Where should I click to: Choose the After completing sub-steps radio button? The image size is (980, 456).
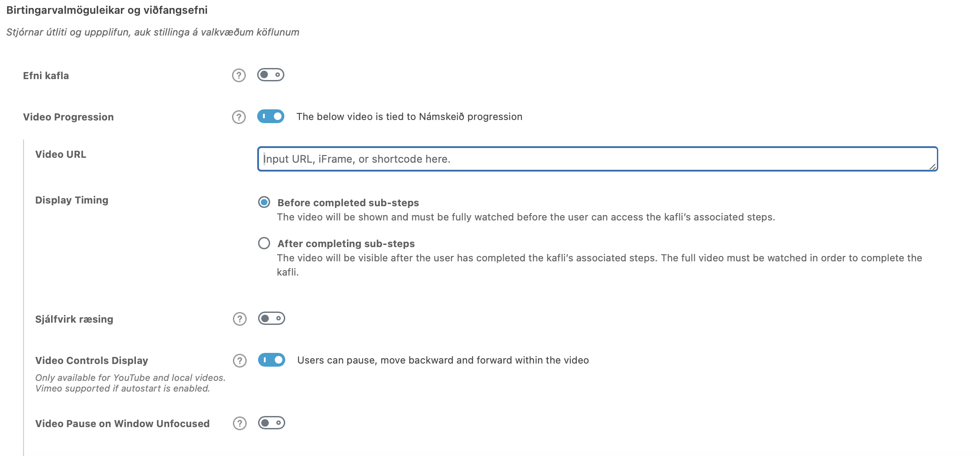(x=264, y=243)
